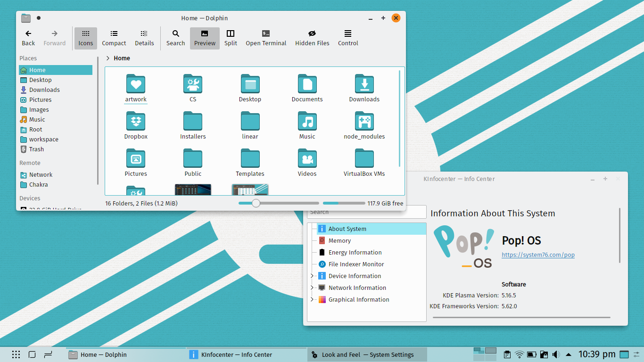Open the volume tray icon
The height and width of the screenshot is (362, 644).
click(556, 354)
